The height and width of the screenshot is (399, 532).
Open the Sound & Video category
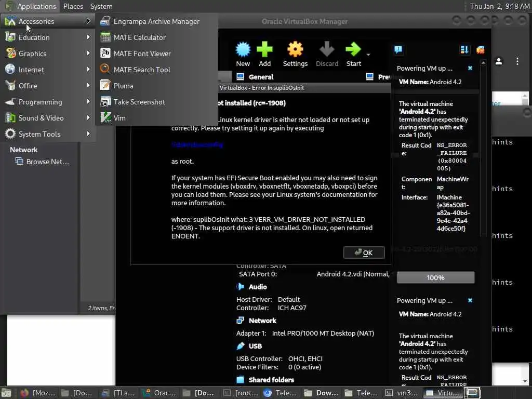pyautogui.click(x=47, y=118)
